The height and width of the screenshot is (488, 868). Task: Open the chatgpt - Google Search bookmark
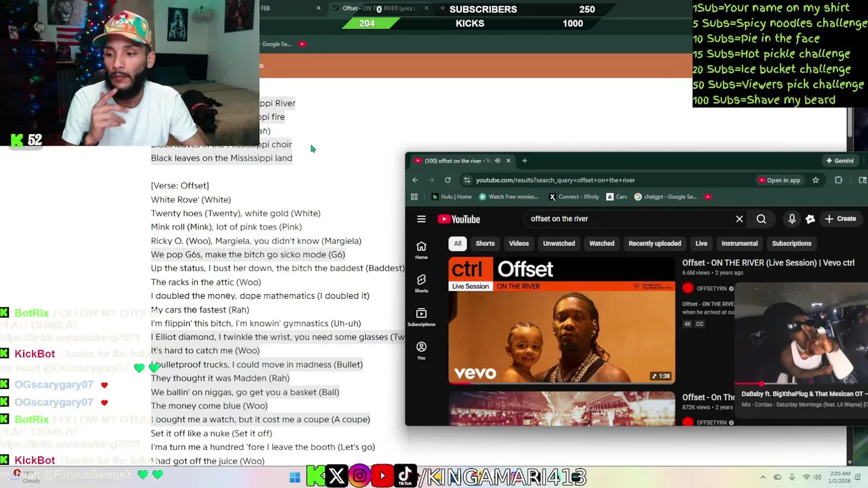[665, 197]
